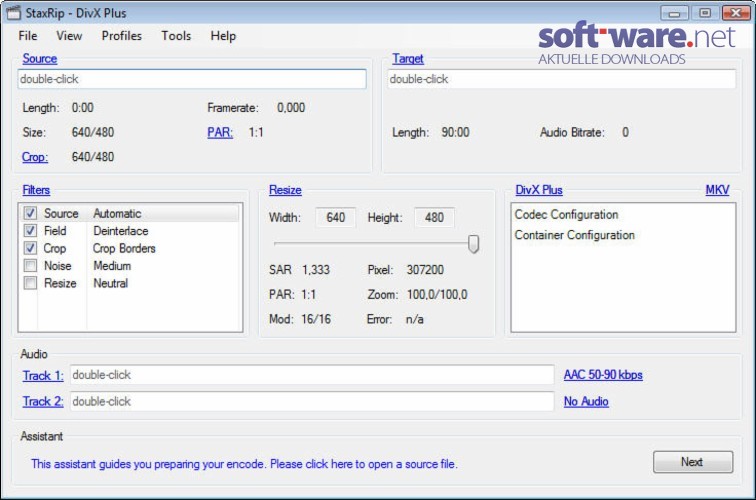The height and width of the screenshot is (500, 756).
Task: Uncheck the Field filter checkbox
Action: coord(30,230)
